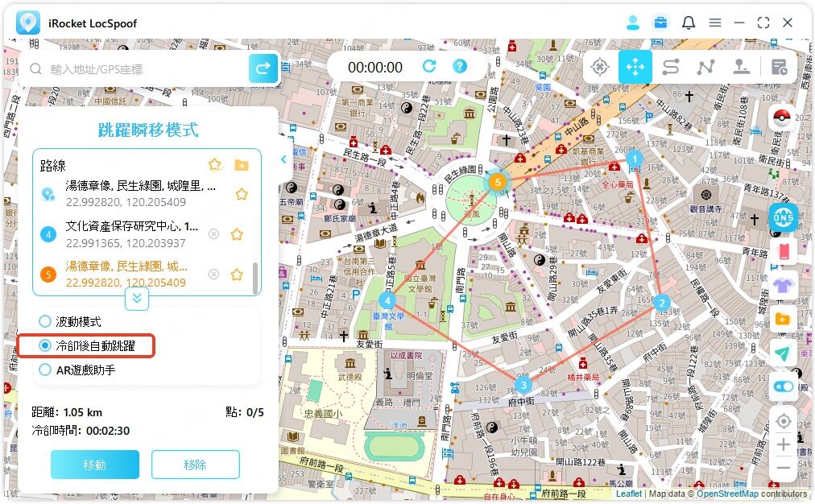Favorite the first 湯德章像 route entry
The image size is (815, 504).
(241, 194)
